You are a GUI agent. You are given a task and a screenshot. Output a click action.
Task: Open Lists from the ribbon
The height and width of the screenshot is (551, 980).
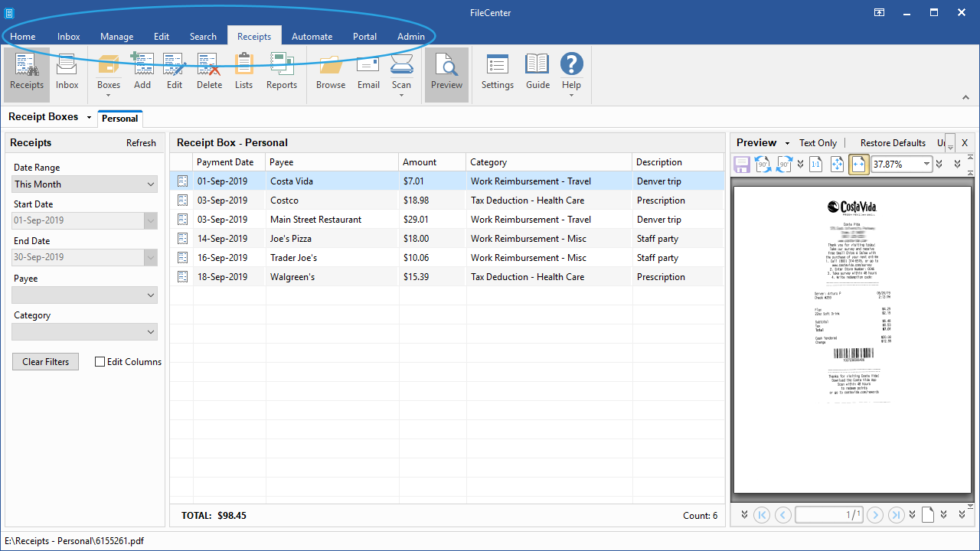243,72
